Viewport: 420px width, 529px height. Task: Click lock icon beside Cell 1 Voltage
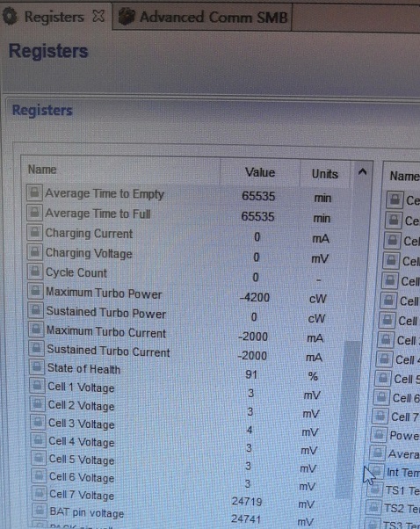pos(38,385)
